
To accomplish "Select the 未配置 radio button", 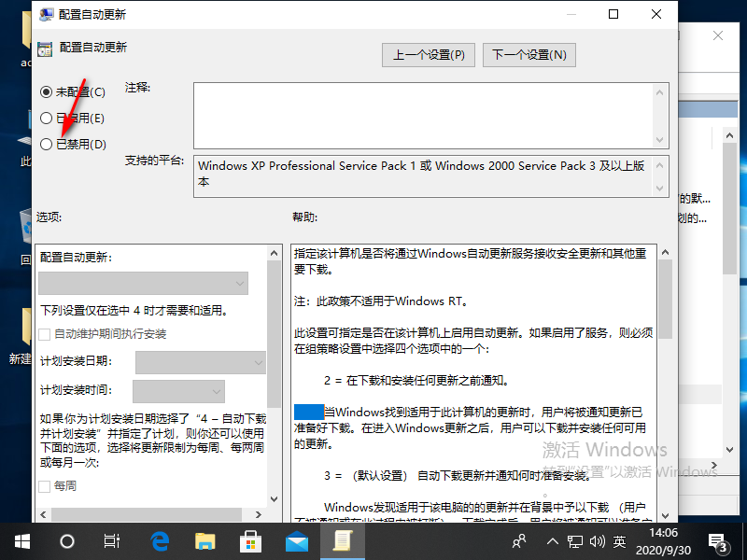I will (x=47, y=91).
